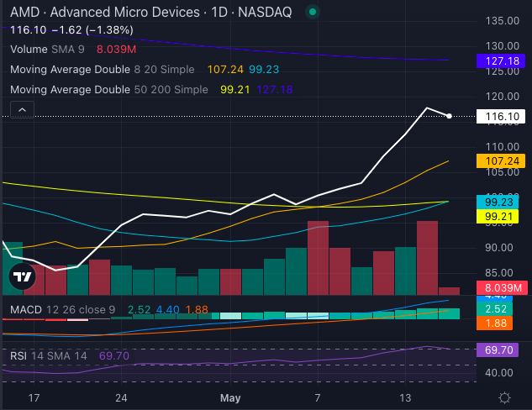Click the 40.00 RSI axis label
Image resolution: width=532 pixels, height=410 pixels.
click(x=498, y=373)
